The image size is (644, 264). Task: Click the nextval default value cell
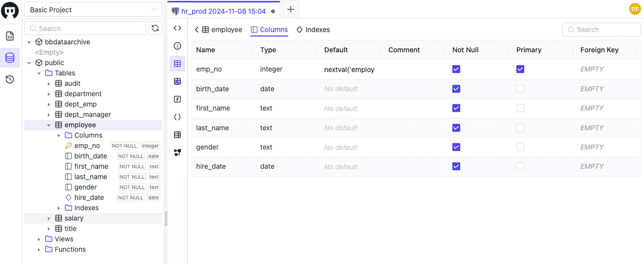coord(349,69)
